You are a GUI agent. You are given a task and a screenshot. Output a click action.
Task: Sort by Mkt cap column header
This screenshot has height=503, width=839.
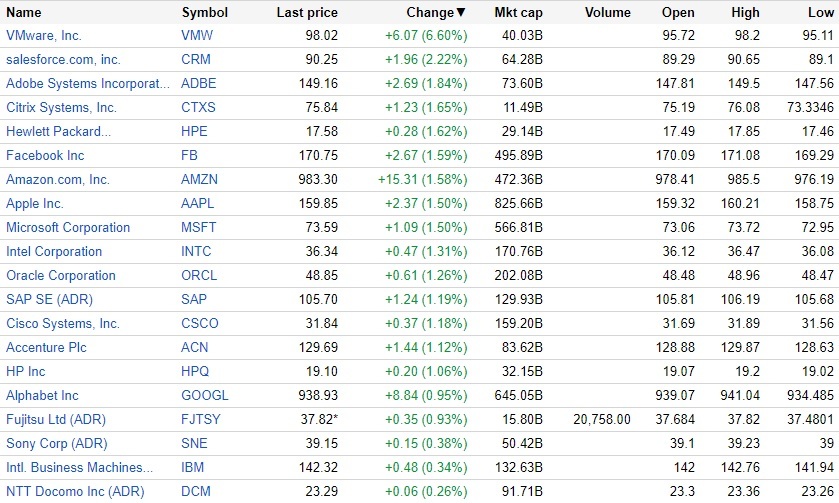coord(519,13)
